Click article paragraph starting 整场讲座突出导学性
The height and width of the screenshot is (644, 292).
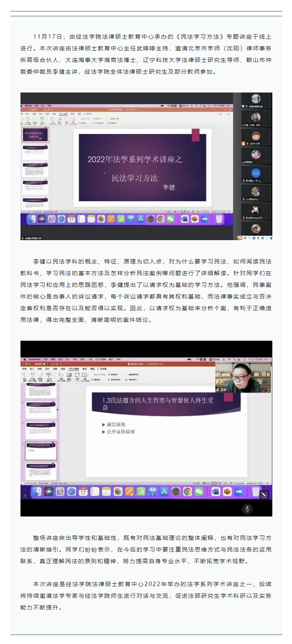point(146,549)
